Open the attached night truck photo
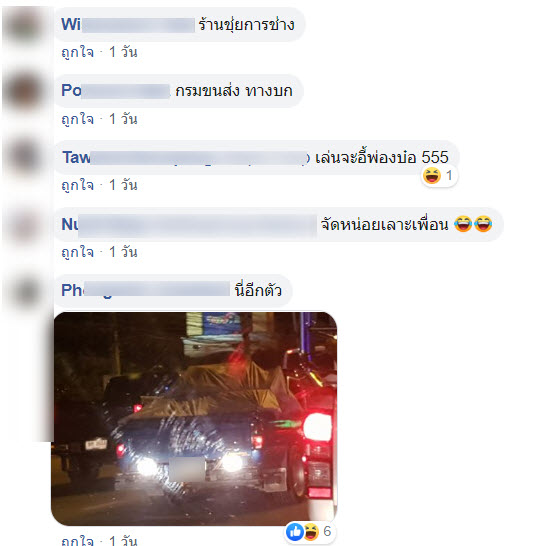535x546 pixels. [194, 419]
